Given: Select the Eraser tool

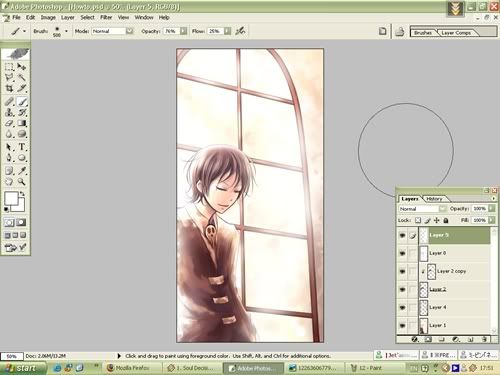Looking at the screenshot, I should [9, 123].
